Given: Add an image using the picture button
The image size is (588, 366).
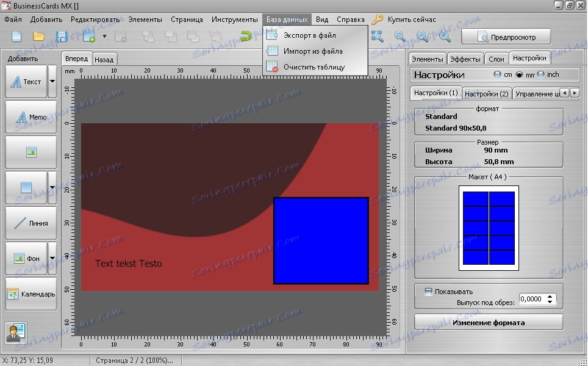Looking at the screenshot, I should click(x=31, y=152).
